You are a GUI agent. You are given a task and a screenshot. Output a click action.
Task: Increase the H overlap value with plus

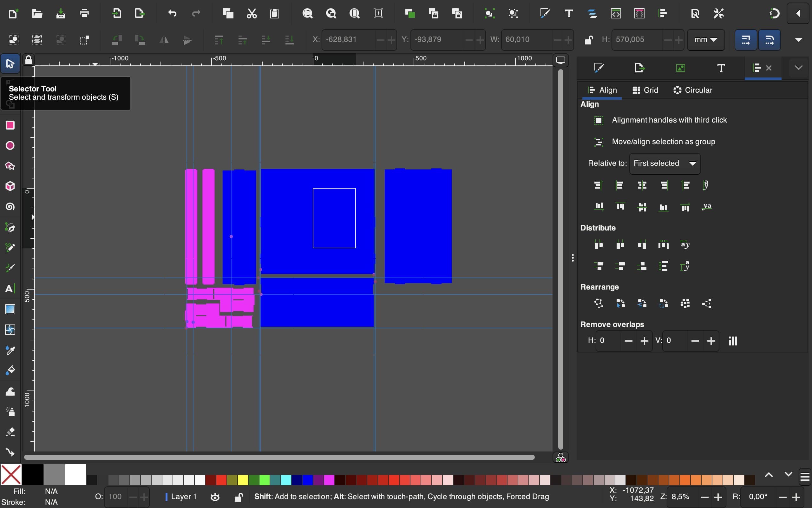click(644, 341)
